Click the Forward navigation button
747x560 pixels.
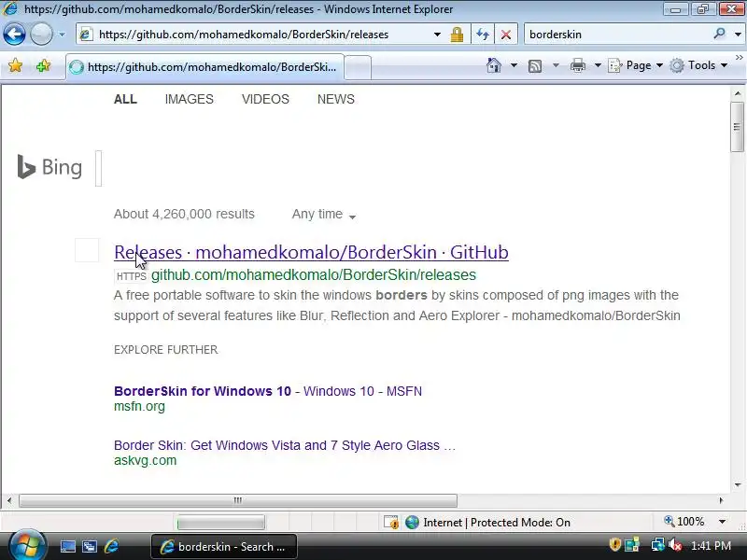[x=41, y=35]
